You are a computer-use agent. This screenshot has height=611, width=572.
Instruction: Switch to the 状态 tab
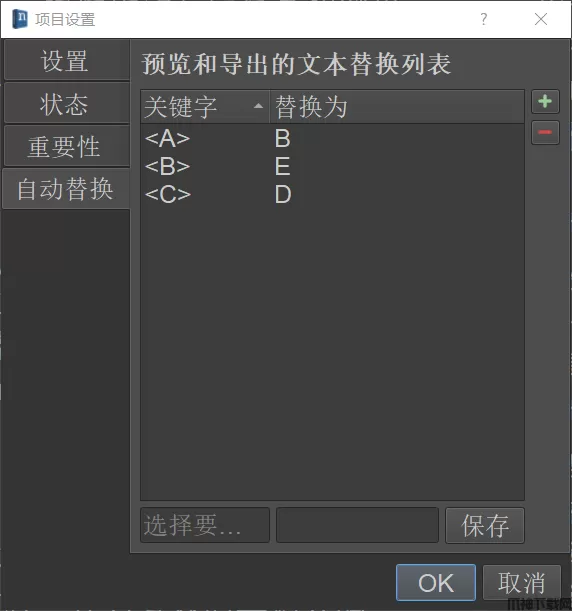tap(67, 104)
